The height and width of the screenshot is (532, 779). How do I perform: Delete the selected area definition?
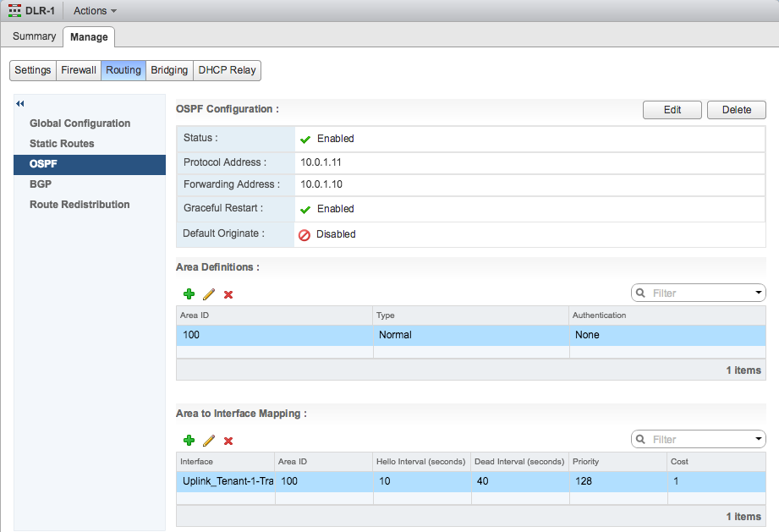[x=228, y=293]
